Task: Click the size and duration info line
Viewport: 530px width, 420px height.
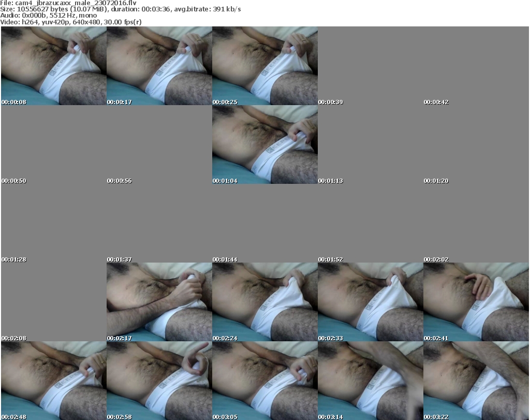Action: (120, 9)
